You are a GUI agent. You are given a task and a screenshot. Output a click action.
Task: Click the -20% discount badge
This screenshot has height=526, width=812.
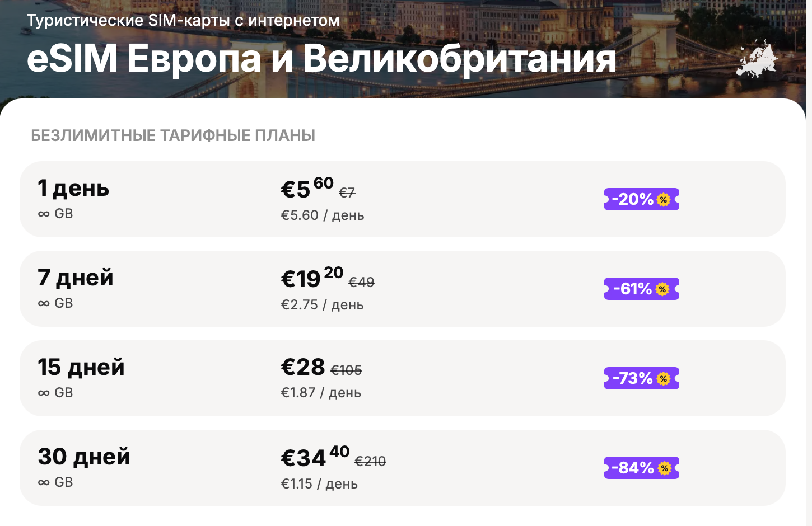641,199
